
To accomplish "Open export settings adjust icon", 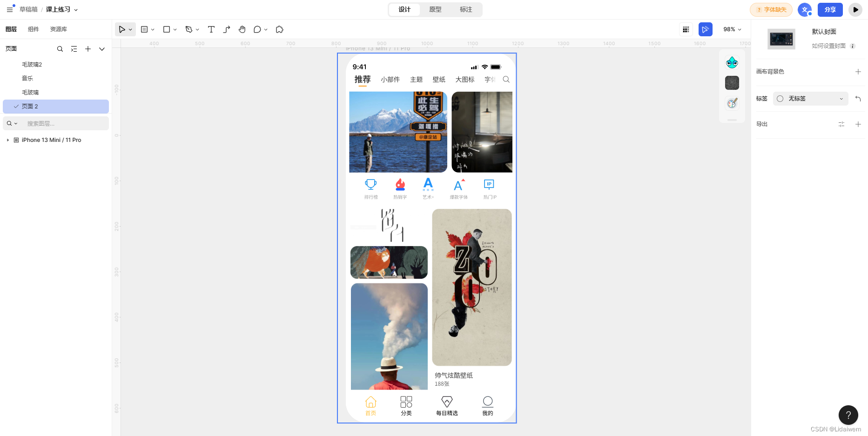I will pyautogui.click(x=841, y=124).
